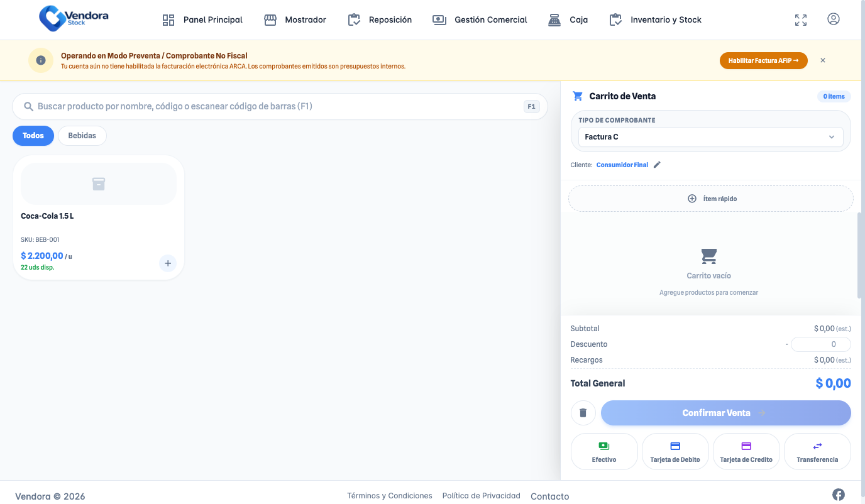Open Política de Privacidad link
865x504 pixels.
482,496
